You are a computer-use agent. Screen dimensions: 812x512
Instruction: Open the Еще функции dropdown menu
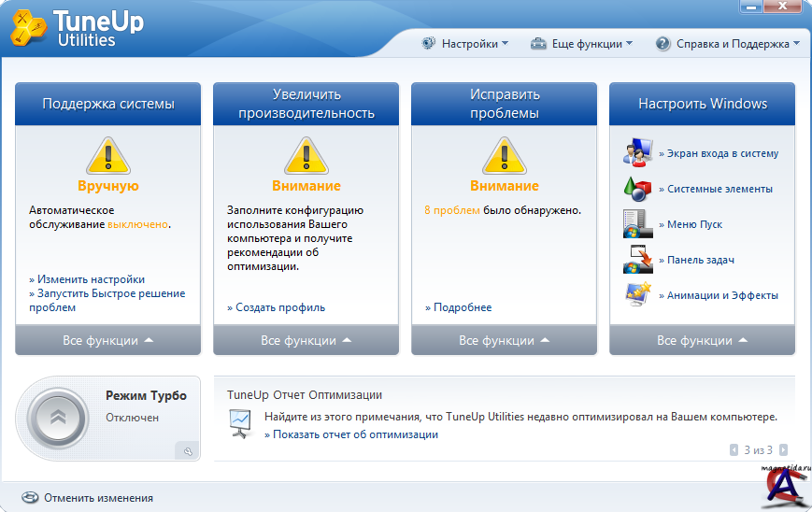point(581,44)
